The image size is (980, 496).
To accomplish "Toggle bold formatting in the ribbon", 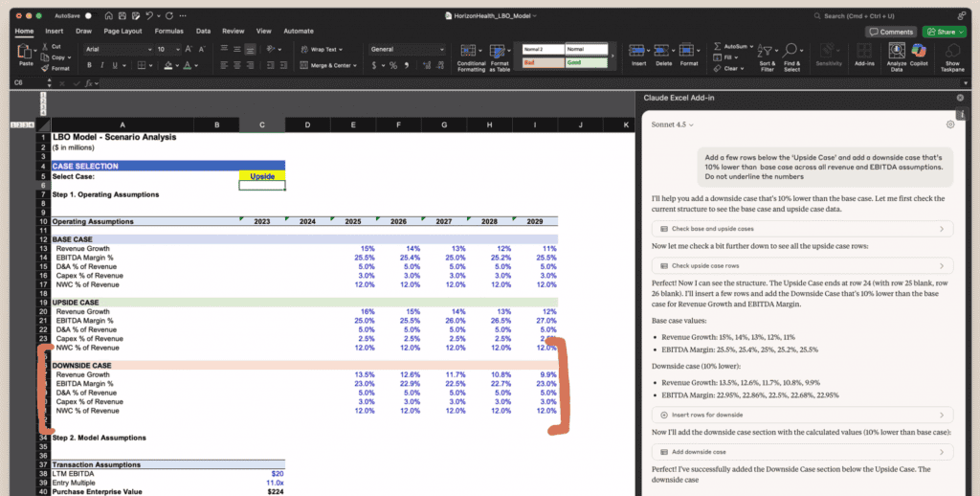I will tap(89, 65).
